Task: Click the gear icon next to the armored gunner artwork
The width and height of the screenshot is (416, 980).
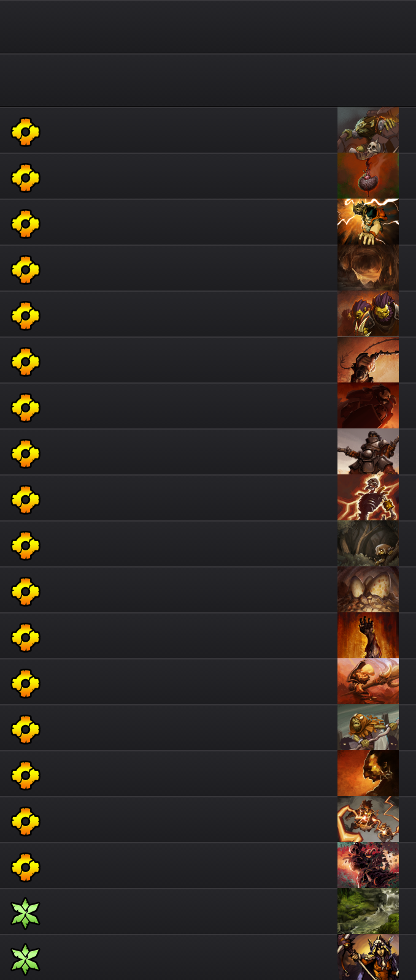Action: coord(25,454)
